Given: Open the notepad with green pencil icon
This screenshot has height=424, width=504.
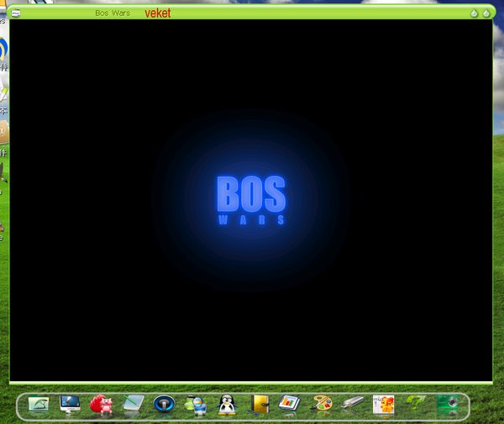Looking at the screenshot, I should pyautogui.click(x=134, y=404).
